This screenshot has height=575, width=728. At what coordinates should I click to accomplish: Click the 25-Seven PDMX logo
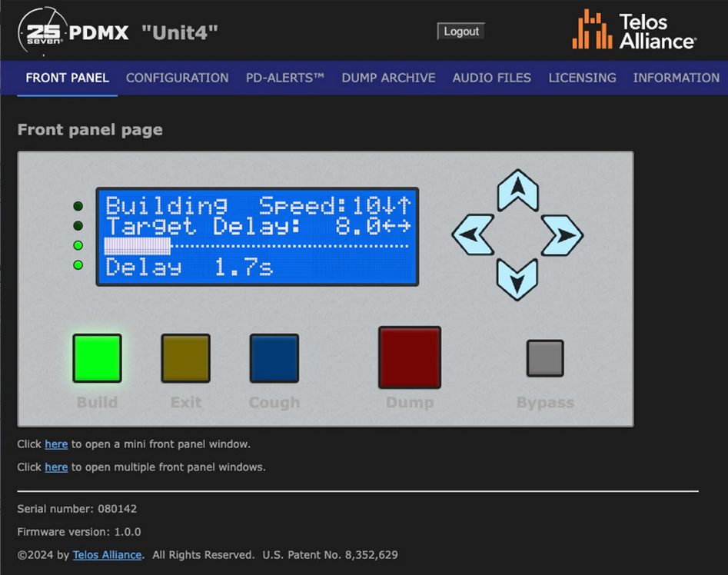pyautogui.click(x=73, y=31)
